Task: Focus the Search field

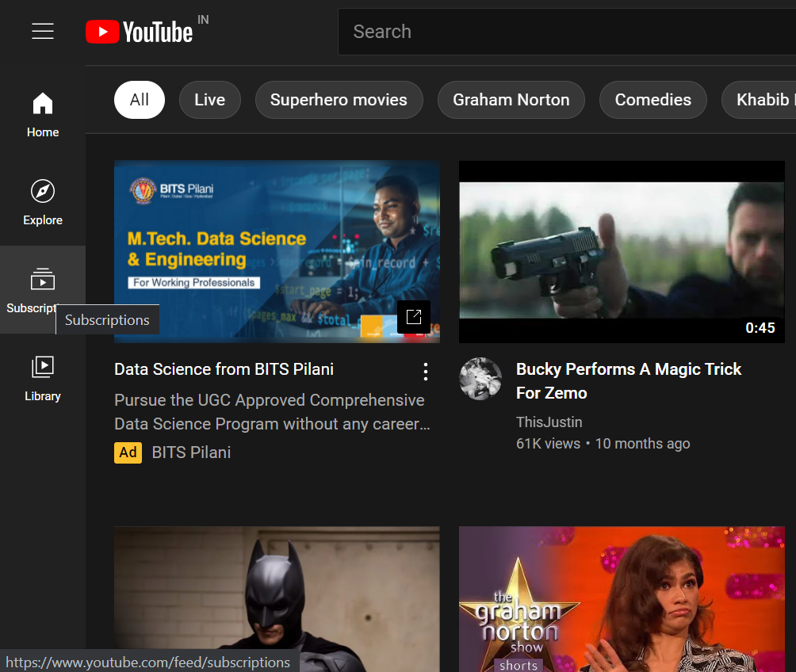Action: tap(567, 32)
